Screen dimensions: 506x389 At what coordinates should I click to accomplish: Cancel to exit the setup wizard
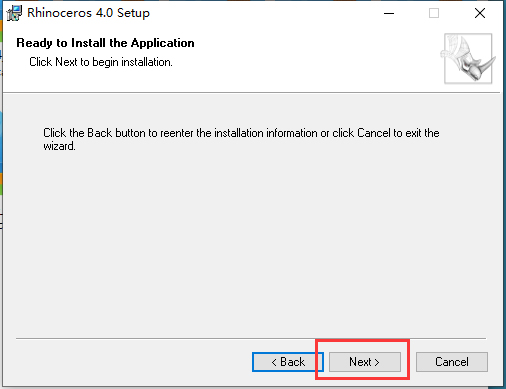[x=452, y=362]
